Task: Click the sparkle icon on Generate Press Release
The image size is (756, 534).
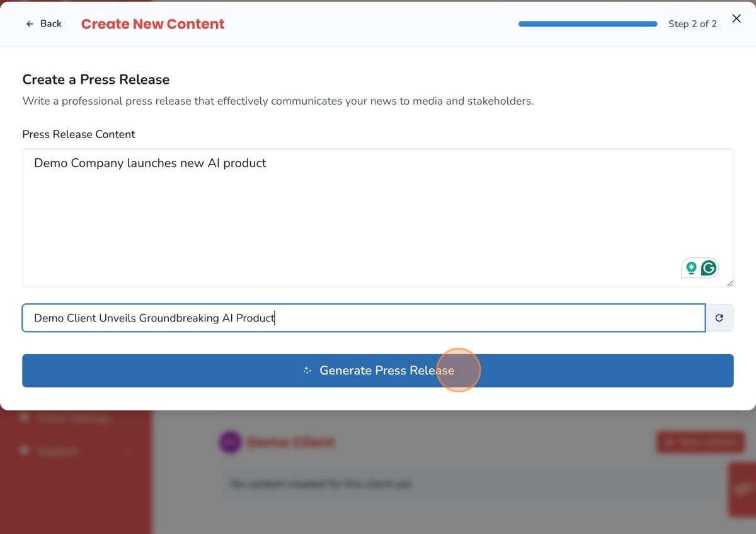Action: coord(307,371)
